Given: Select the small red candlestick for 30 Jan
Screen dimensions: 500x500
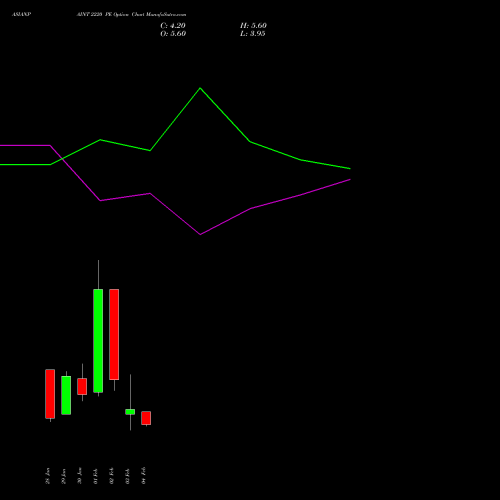Looking at the screenshot, I should [x=82, y=386].
